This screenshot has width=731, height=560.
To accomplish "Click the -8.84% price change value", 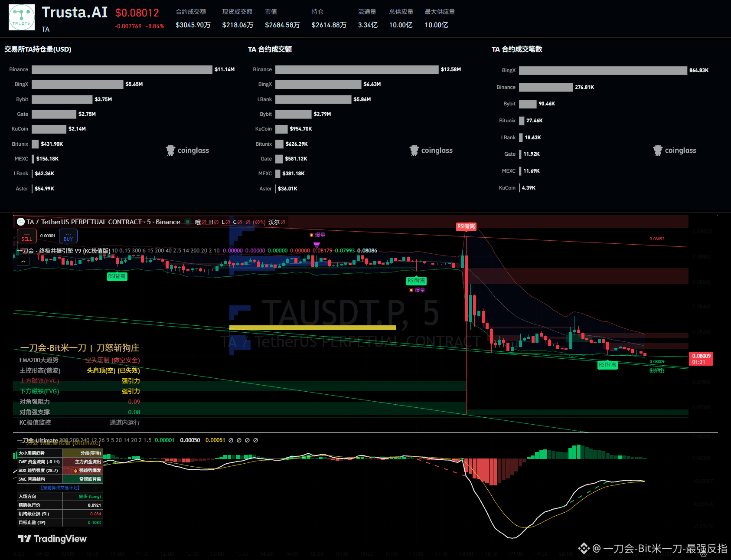I will (155, 26).
